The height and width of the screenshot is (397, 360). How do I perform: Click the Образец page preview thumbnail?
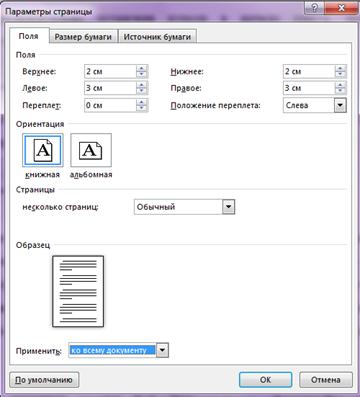click(78, 291)
